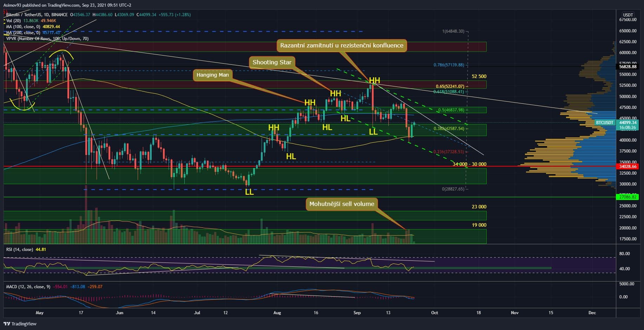644x330 pixels.
Task: Click the 65000.00 tick on the price axis
Action: (628, 31)
